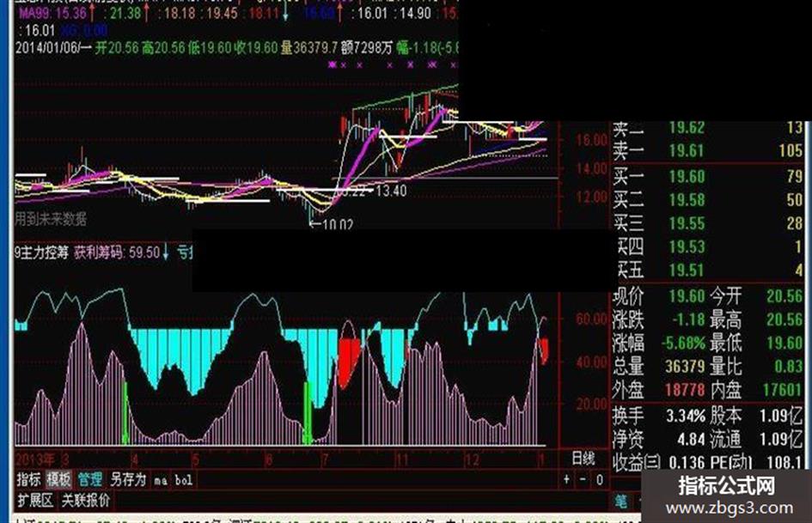Select the 笔 tick tab below the quotes
The width and height of the screenshot is (812, 523).
[x=621, y=502]
